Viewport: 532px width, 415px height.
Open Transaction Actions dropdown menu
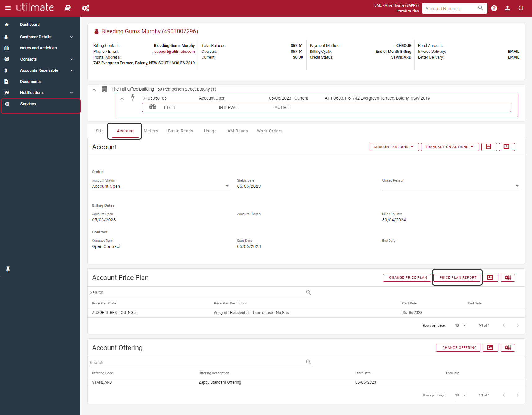pyautogui.click(x=450, y=147)
